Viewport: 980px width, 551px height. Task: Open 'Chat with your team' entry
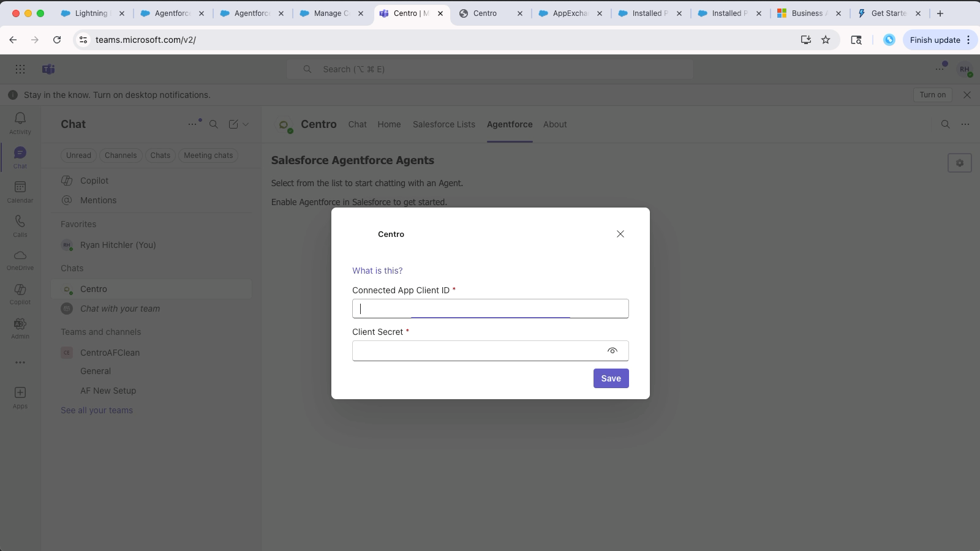click(151, 309)
